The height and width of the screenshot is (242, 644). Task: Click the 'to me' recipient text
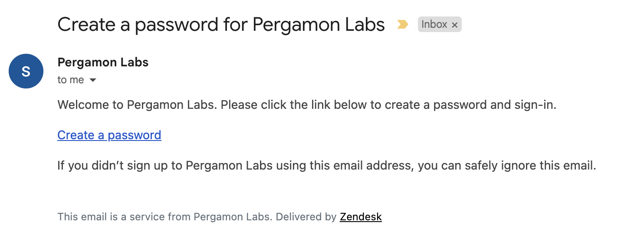point(71,80)
